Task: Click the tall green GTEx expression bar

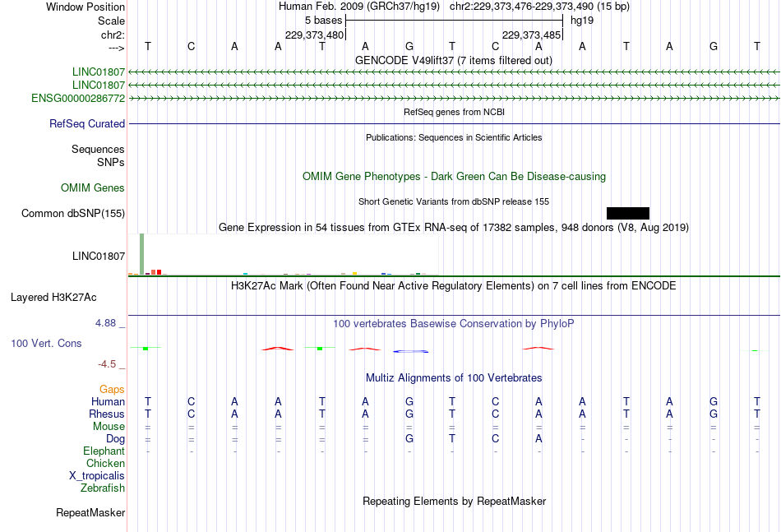Action: pyautogui.click(x=142, y=253)
